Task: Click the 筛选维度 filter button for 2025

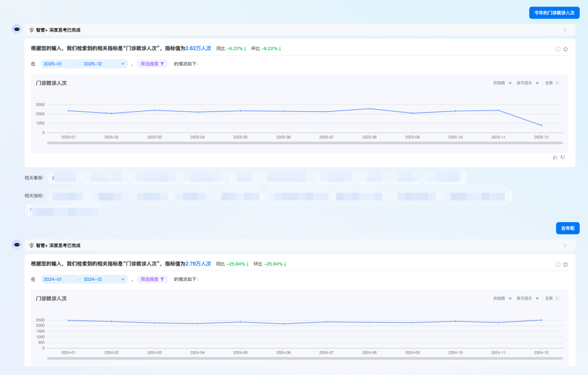Action: (152, 64)
